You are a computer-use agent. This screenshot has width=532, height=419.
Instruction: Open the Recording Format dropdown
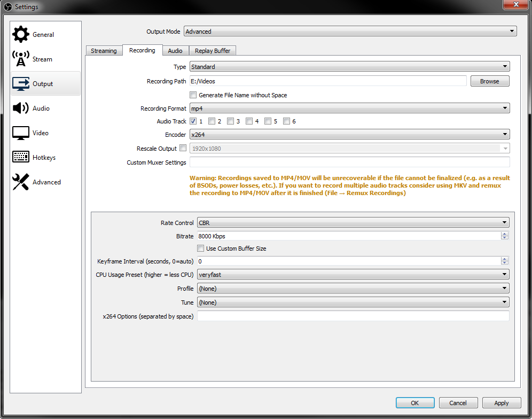(349, 108)
